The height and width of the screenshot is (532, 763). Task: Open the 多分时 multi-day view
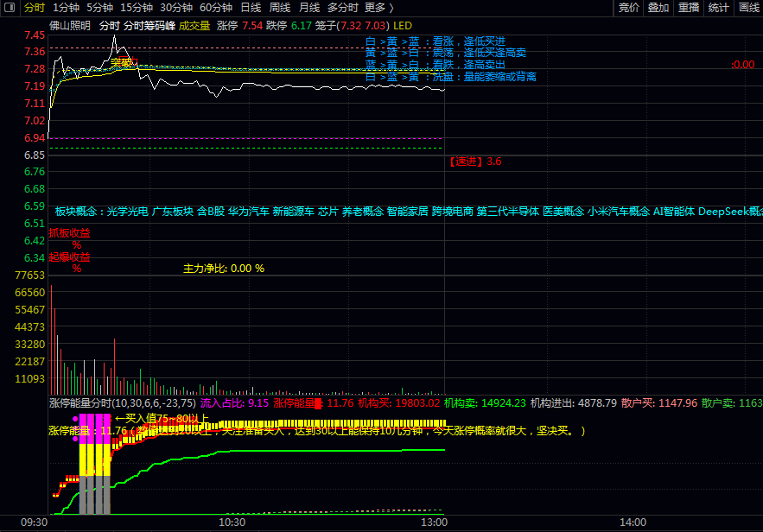(x=342, y=8)
